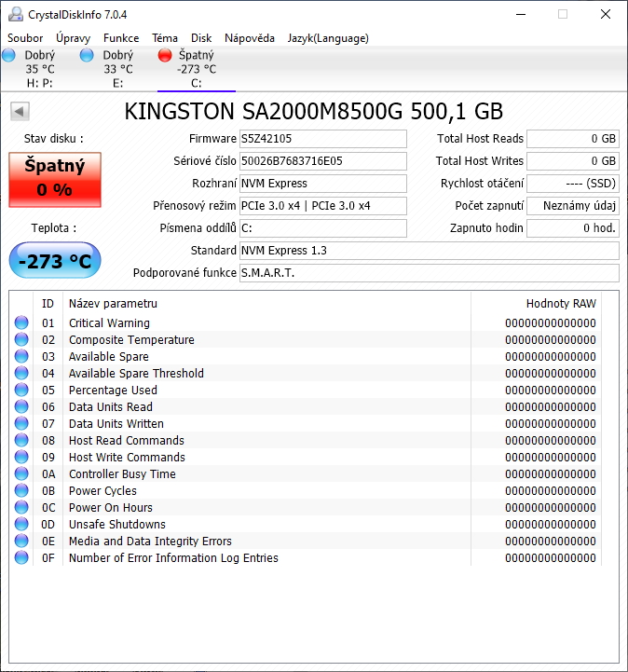Click status orb for Composite Temperature row
Viewport: 628px width, 672px height.
(x=21, y=339)
